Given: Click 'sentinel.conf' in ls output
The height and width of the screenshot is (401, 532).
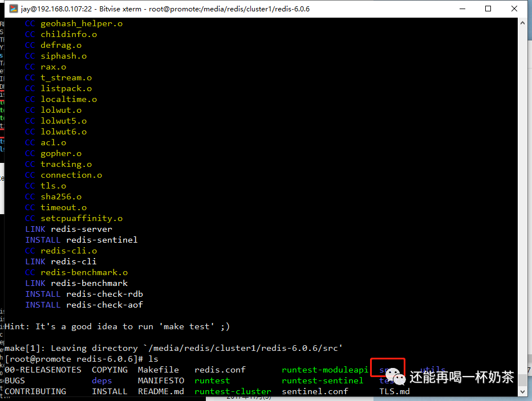Looking at the screenshot, I should tap(315, 392).
